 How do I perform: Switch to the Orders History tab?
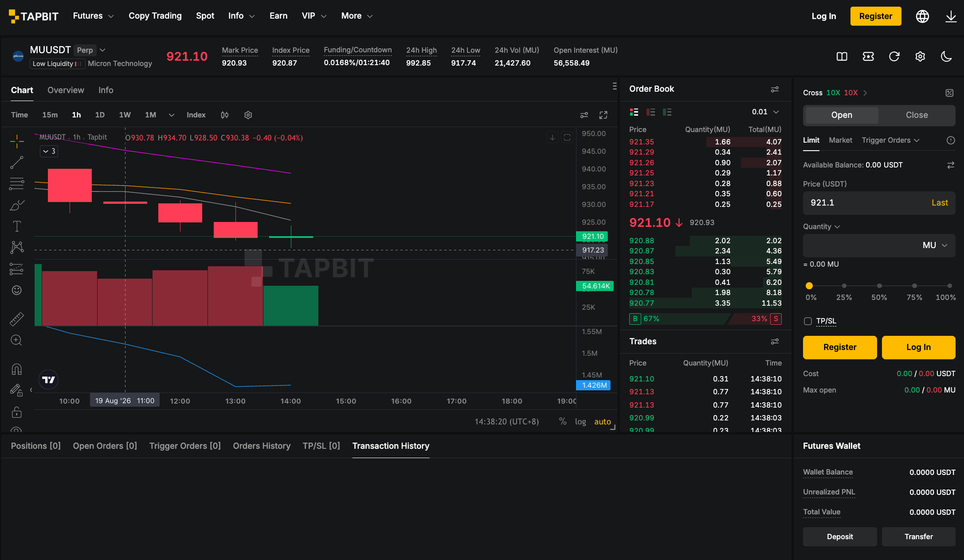262,446
